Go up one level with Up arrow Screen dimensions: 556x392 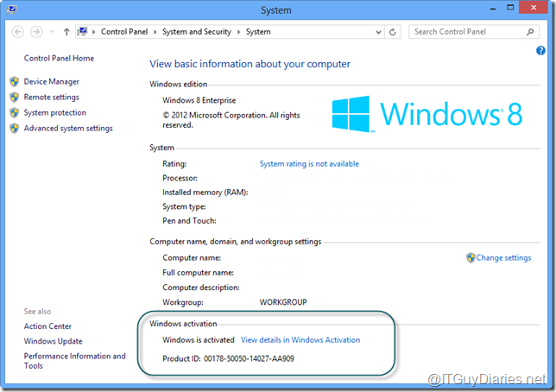click(66, 32)
